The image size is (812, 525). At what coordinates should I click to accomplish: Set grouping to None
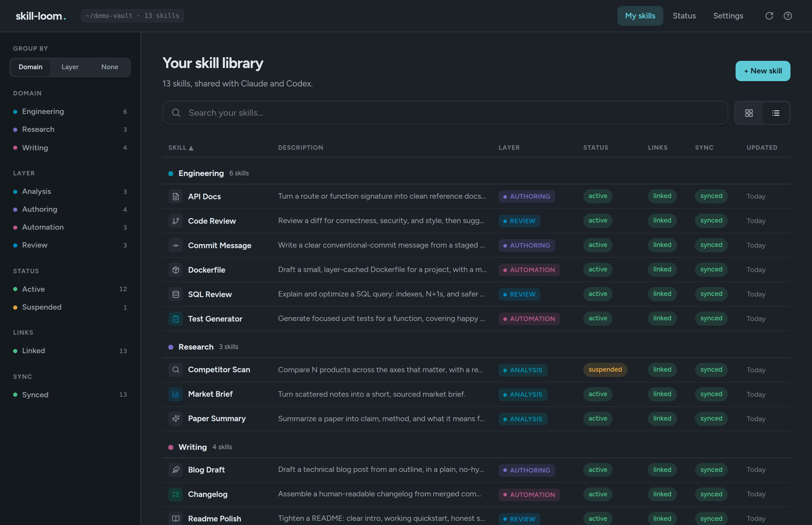pos(110,67)
